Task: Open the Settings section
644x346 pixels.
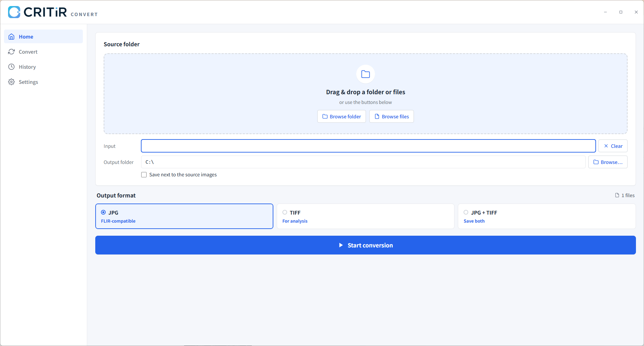Action: (43, 82)
